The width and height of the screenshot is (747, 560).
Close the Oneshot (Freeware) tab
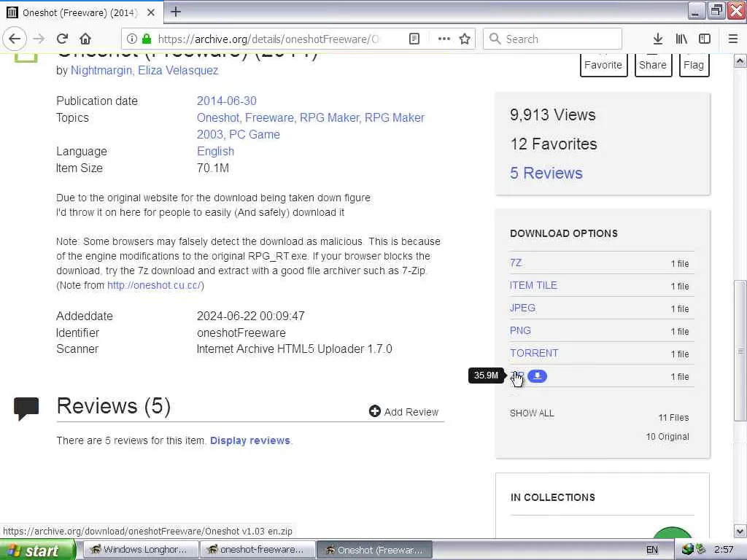point(150,12)
